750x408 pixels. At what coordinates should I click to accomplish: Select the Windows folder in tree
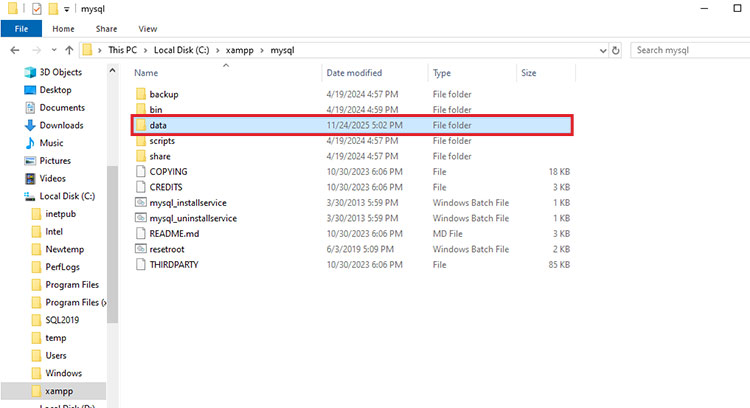pyautogui.click(x=64, y=373)
